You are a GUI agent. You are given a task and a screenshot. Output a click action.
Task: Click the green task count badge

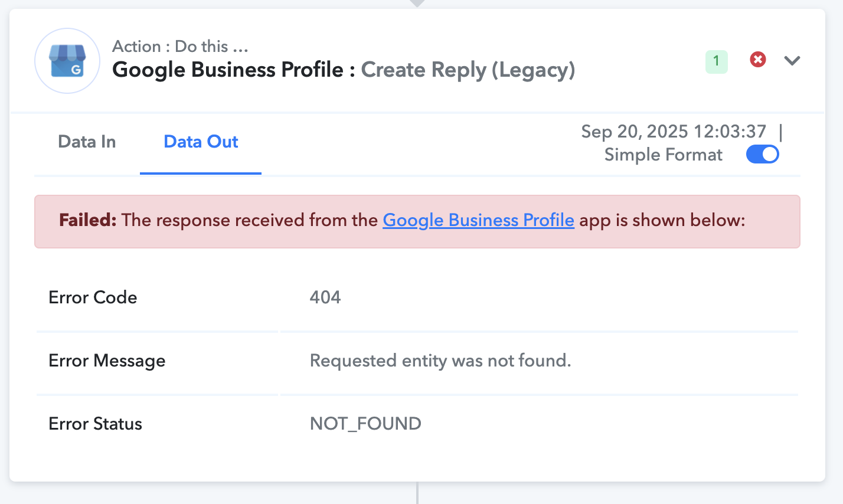pyautogui.click(x=717, y=61)
